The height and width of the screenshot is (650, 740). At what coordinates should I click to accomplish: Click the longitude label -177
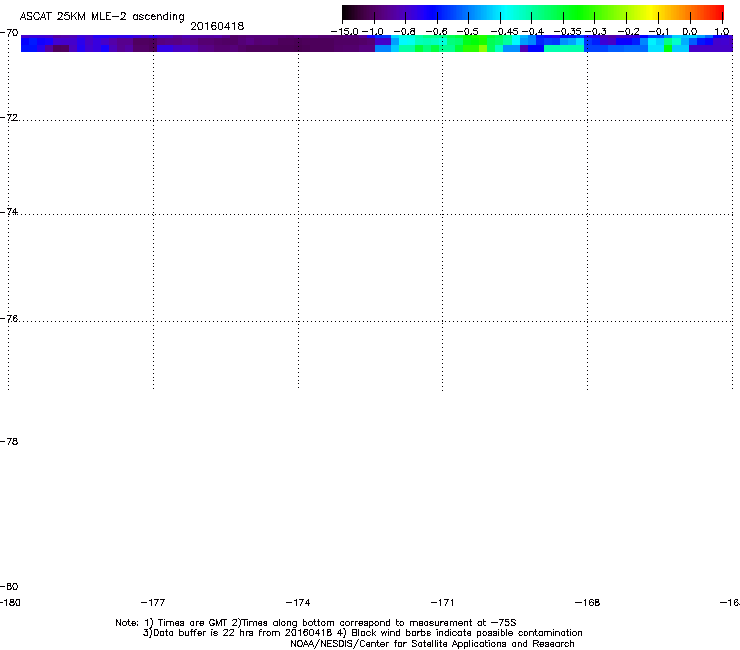[x=153, y=602]
